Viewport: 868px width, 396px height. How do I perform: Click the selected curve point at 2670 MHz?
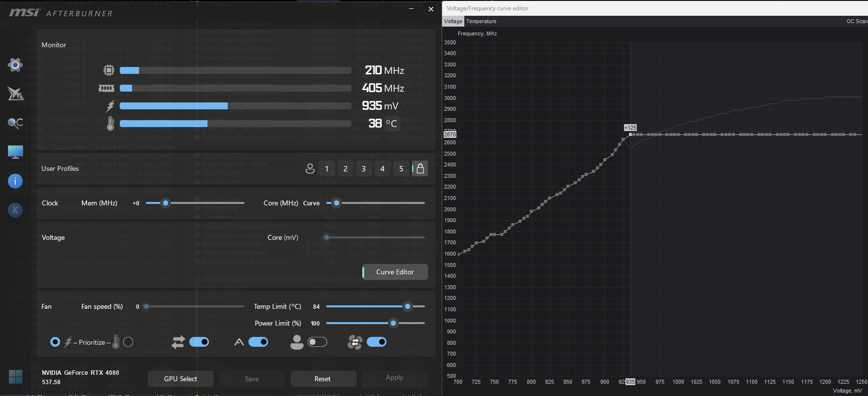coord(630,134)
